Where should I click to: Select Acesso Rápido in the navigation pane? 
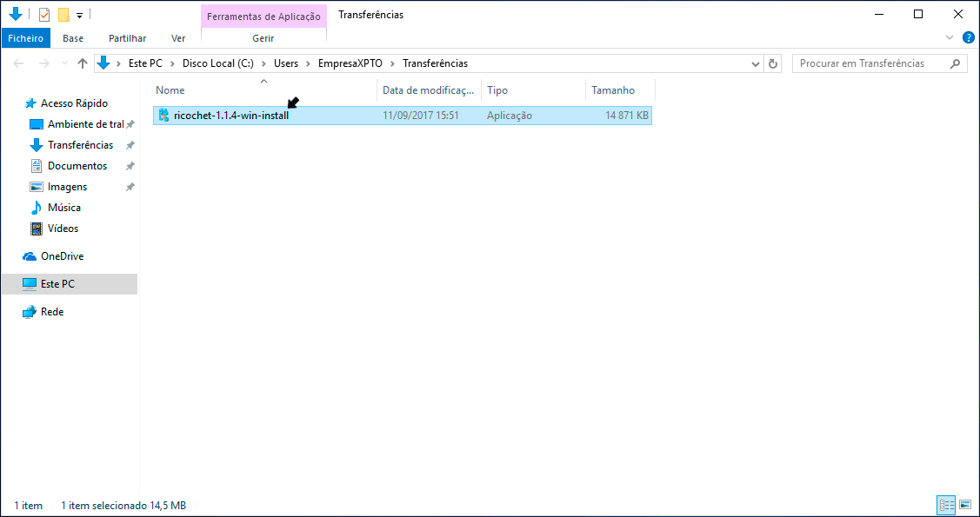pyautogui.click(x=75, y=103)
